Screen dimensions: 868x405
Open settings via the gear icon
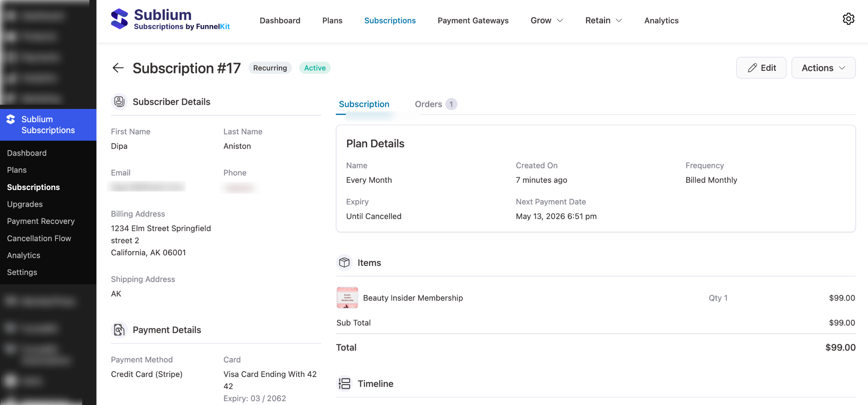pos(848,19)
